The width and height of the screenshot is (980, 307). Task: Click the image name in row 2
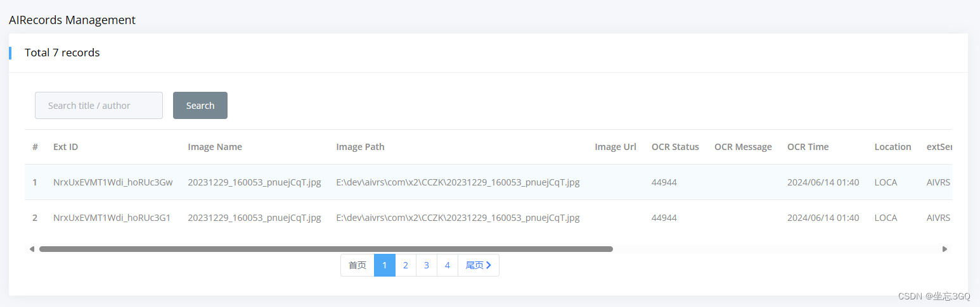pos(254,218)
